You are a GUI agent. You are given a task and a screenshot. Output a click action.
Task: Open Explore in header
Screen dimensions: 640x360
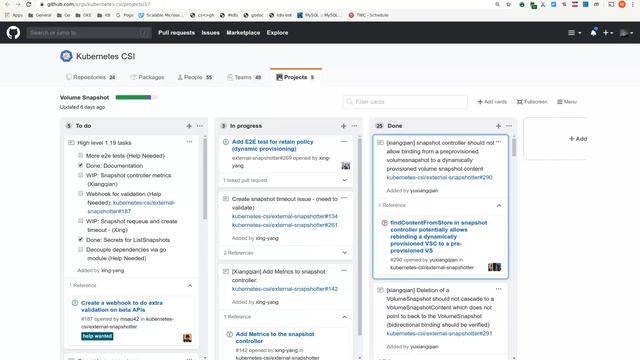click(278, 33)
